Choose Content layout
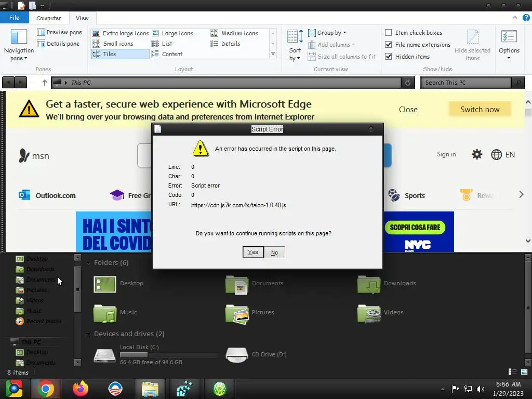This screenshot has height=399, width=532. 167,54
